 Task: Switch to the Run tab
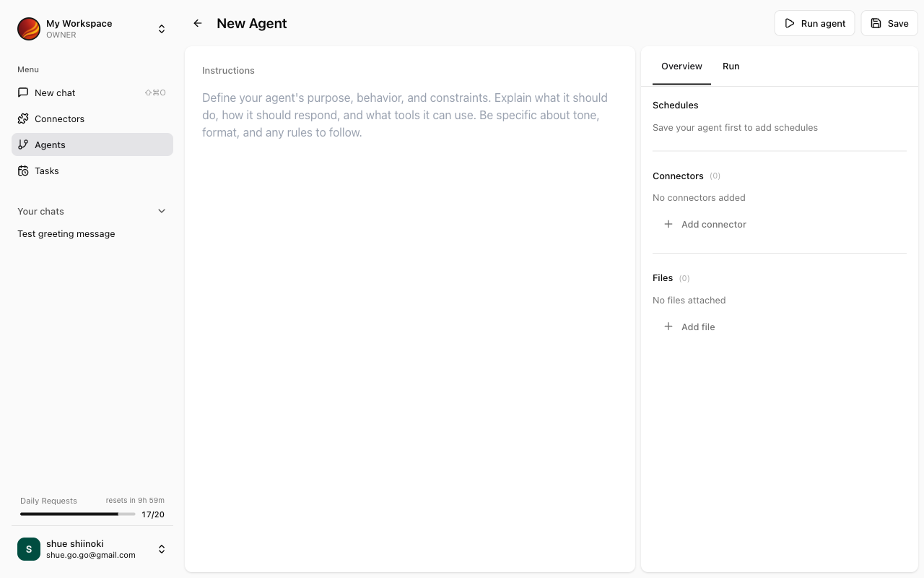[x=731, y=66]
